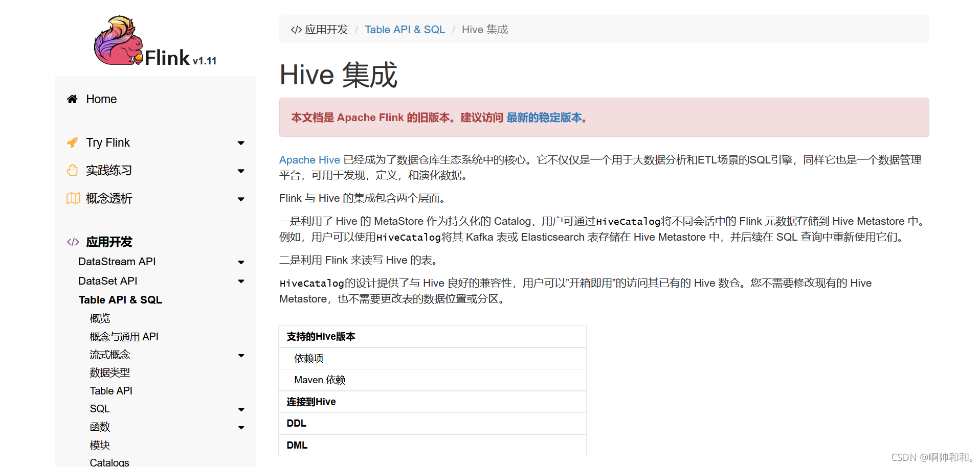Click the v1.11 version label
This screenshot has height=467, width=980.
205,61
